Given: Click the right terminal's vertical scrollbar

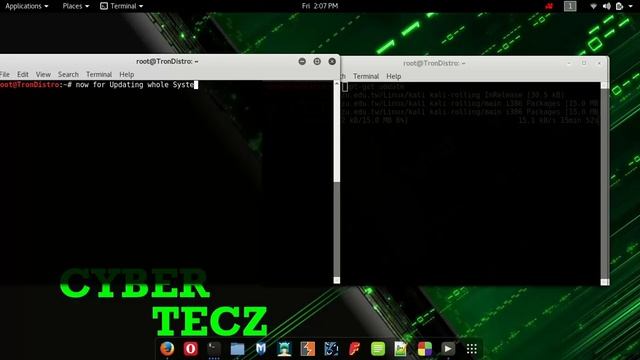Looking at the screenshot, I should click(604, 184).
